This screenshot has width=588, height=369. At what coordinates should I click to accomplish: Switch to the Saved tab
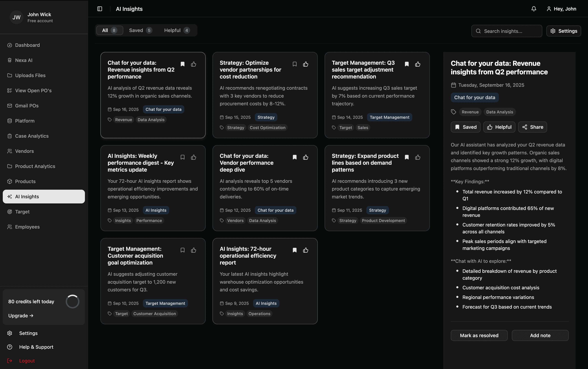pyautogui.click(x=140, y=30)
